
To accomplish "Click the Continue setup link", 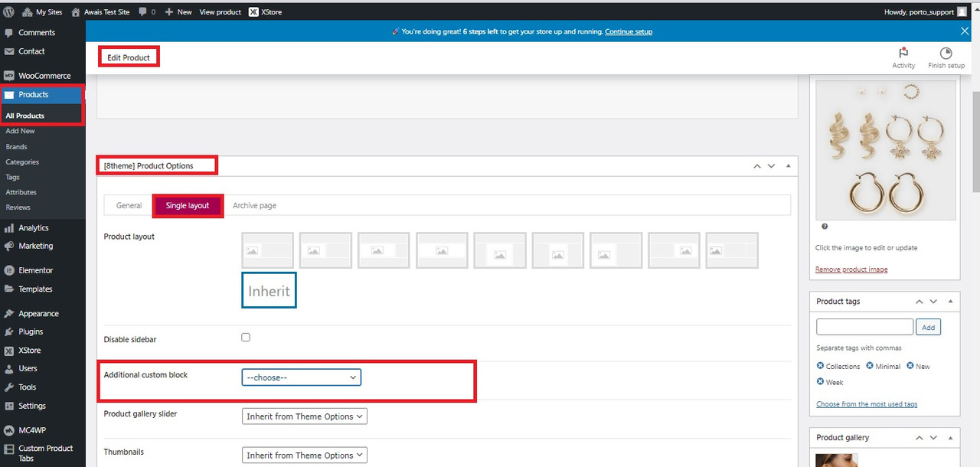I will (629, 31).
